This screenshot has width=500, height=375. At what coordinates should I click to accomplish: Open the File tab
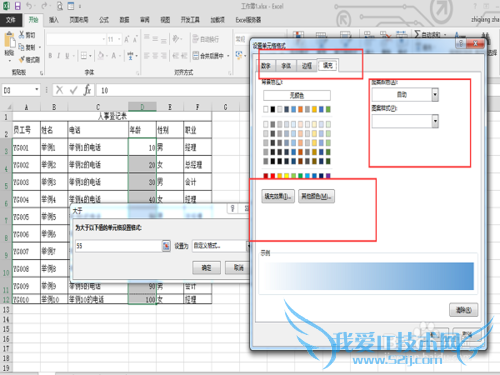(11, 20)
